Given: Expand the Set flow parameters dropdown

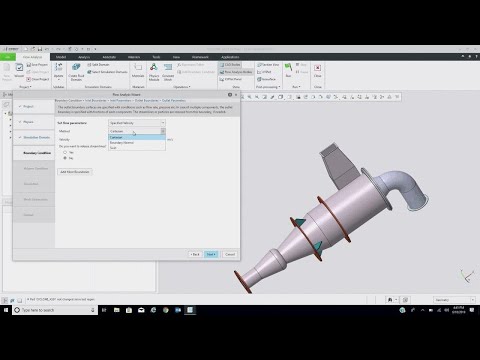Looking at the screenshot, I should (x=137, y=123).
